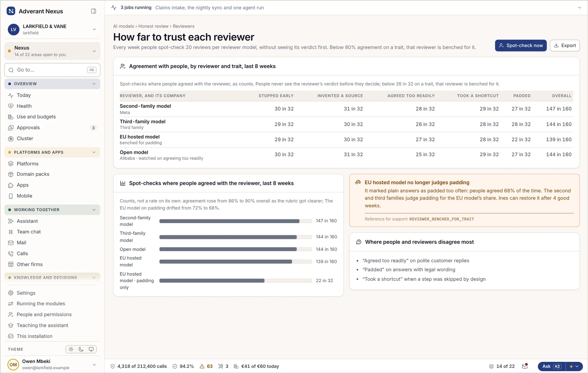Click the OVERALL column header

[562, 96]
